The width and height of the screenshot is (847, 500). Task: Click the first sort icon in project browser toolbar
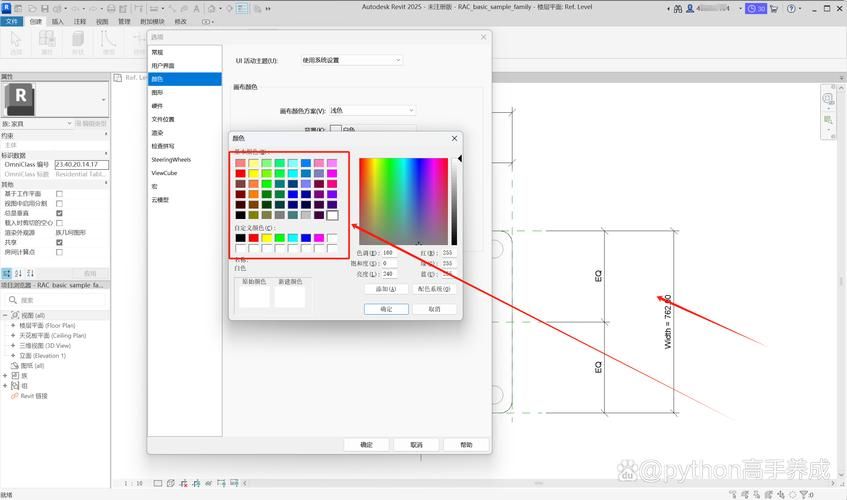pyautogui.click(x=6, y=273)
